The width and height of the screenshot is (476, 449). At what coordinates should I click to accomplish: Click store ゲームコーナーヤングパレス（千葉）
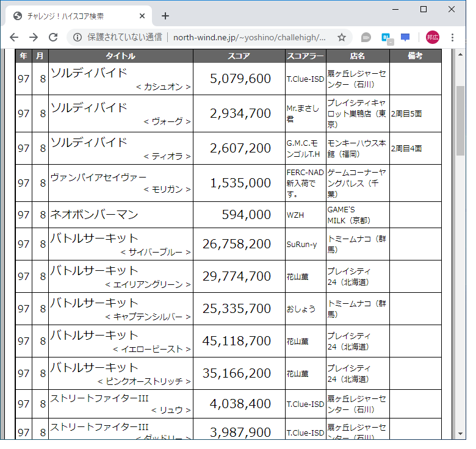click(357, 183)
